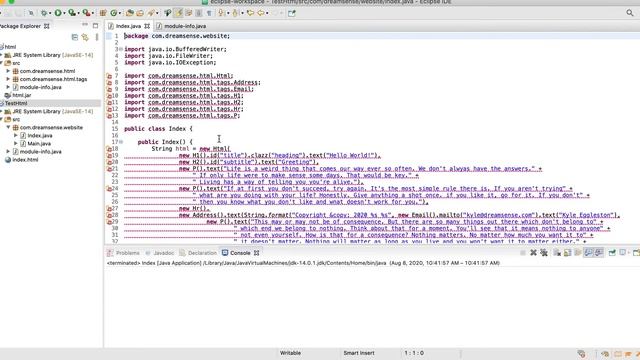Jump to previous annotation
Viewport: 640px width, 360px height.
(x=235, y=13)
